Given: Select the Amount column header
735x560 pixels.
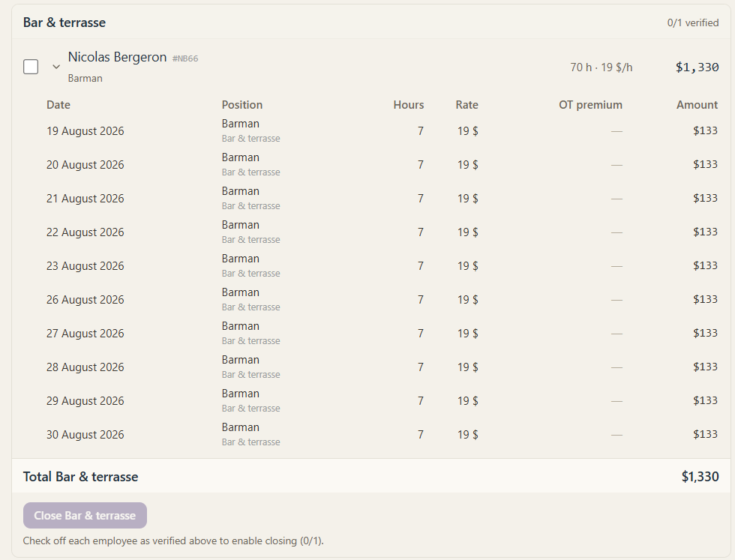Looking at the screenshot, I should (x=697, y=105).
